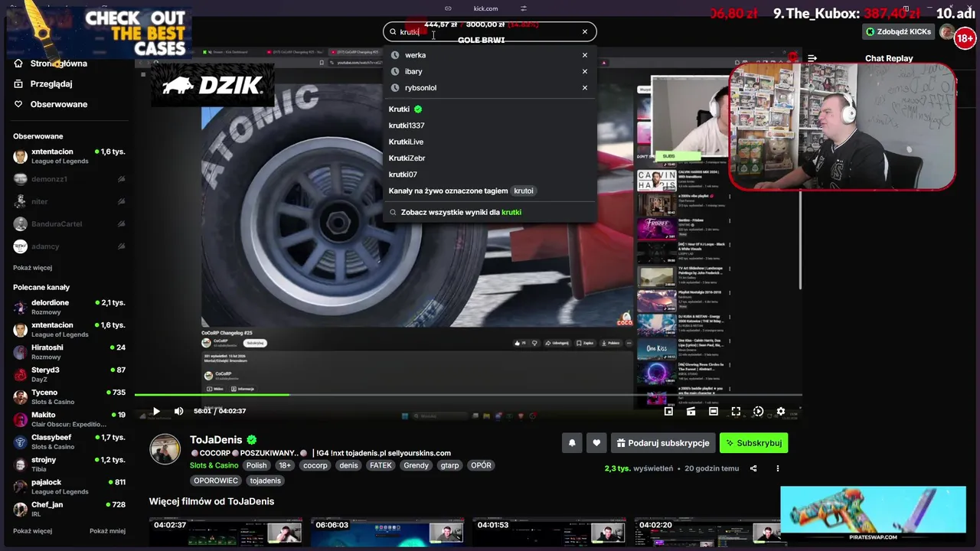Viewport: 980px width, 551px height.
Task: Click the cocorp tag chip
Action: 315,465
